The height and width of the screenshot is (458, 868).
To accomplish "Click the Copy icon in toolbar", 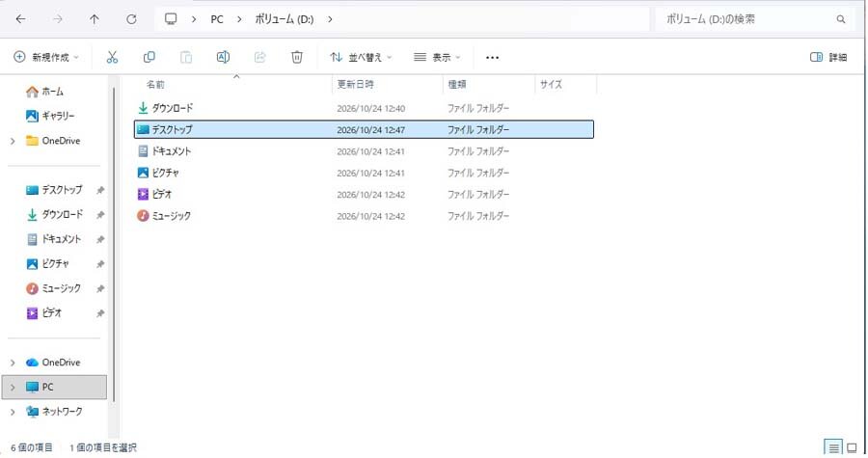I will click(149, 57).
